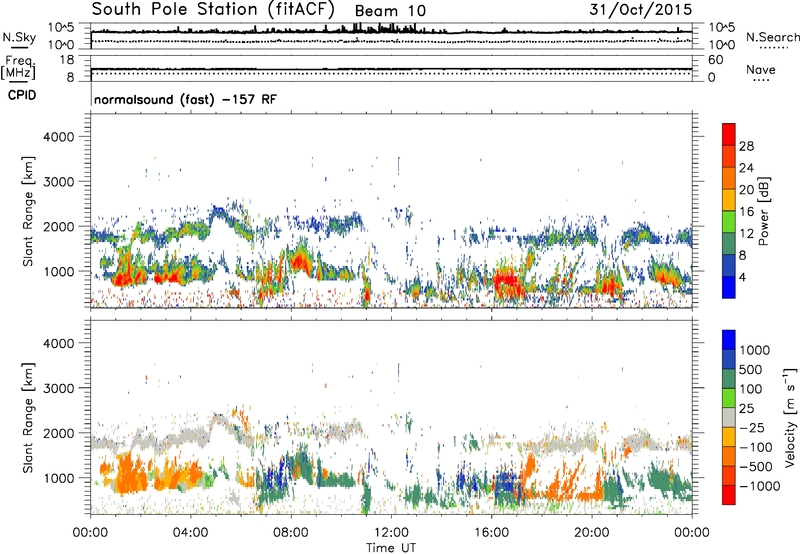The height and width of the screenshot is (554, 800).
Task: Click velocity colorbar tick '-1000'
Action: tap(759, 486)
